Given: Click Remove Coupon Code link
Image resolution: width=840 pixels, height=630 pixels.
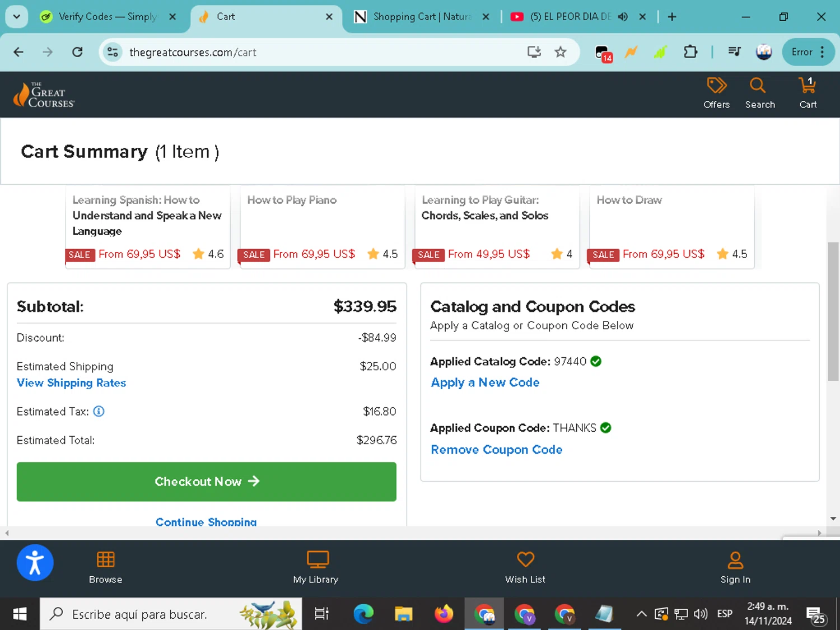Looking at the screenshot, I should 496,450.
